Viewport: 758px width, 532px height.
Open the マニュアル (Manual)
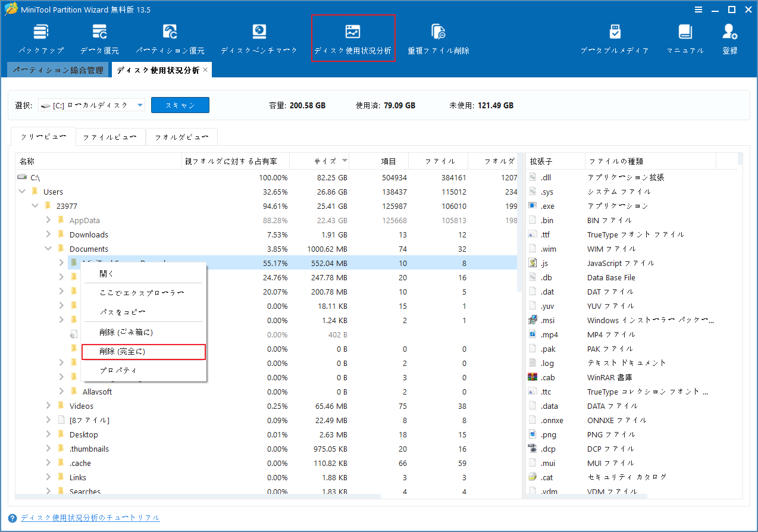click(685, 36)
